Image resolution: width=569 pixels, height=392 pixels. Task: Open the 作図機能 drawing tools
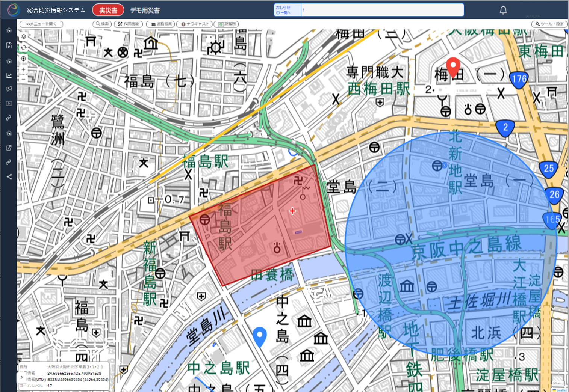click(x=129, y=24)
